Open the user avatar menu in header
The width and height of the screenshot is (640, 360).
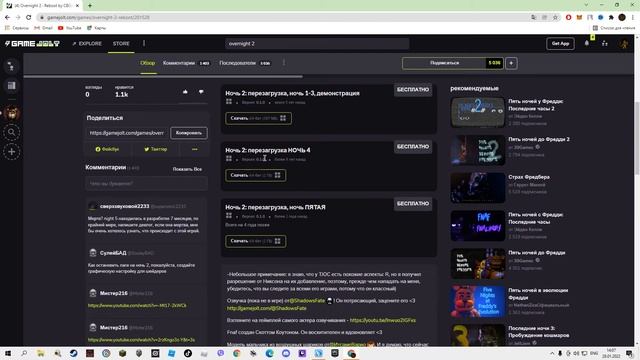coord(624,44)
